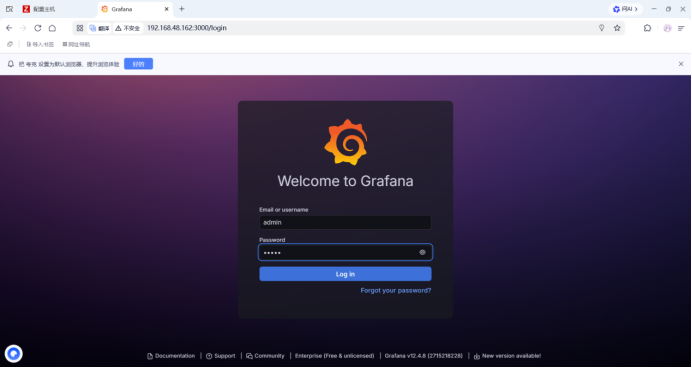
Task: Click the tab list icon at top left
Action: pos(9,9)
